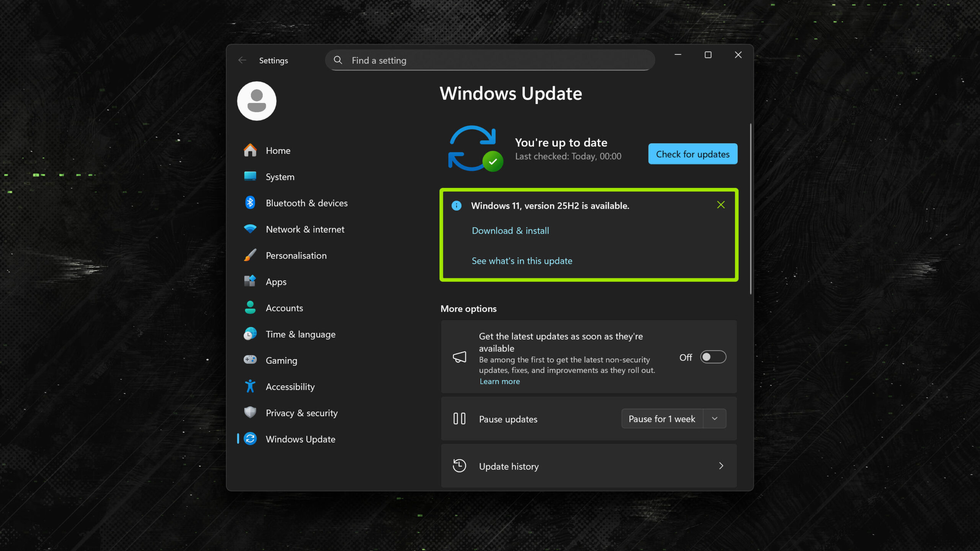Image resolution: width=980 pixels, height=551 pixels.
Task: Expand Update history with chevron
Action: [x=721, y=466]
